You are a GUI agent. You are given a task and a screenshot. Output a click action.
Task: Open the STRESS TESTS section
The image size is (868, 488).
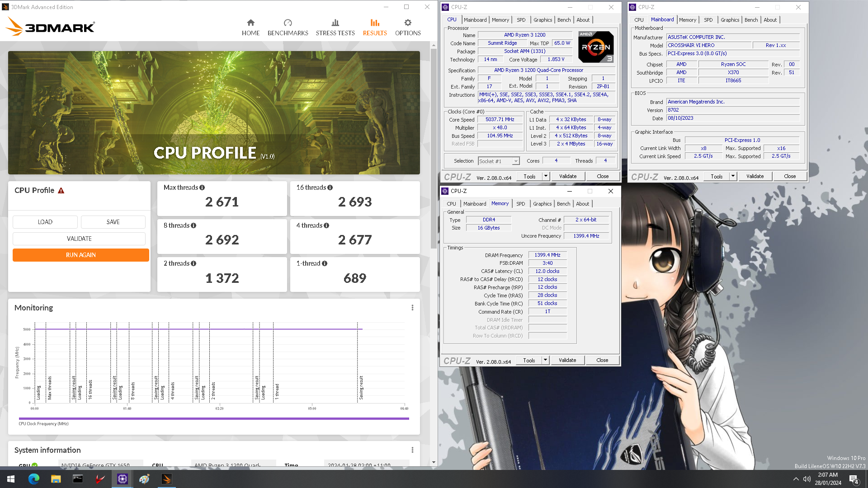point(335,28)
